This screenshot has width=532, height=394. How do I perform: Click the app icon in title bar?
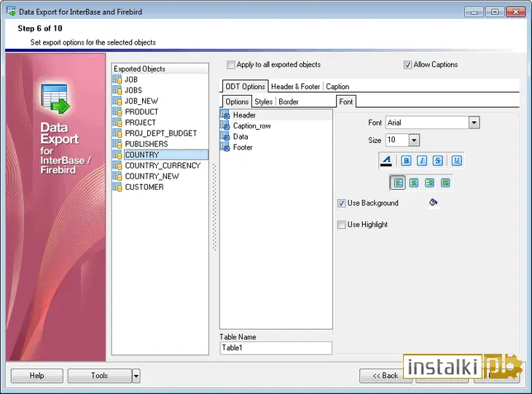[x=11, y=11]
